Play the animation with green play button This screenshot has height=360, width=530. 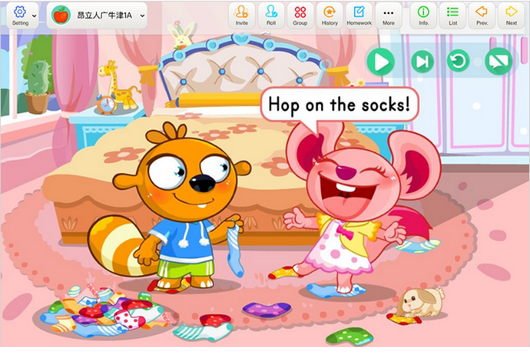(381, 62)
